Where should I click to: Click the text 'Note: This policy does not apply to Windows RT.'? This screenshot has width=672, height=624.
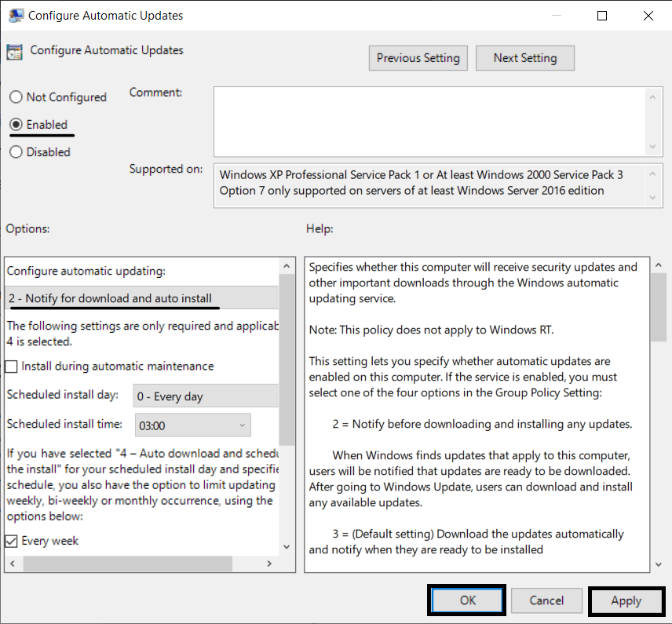tap(431, 330)
